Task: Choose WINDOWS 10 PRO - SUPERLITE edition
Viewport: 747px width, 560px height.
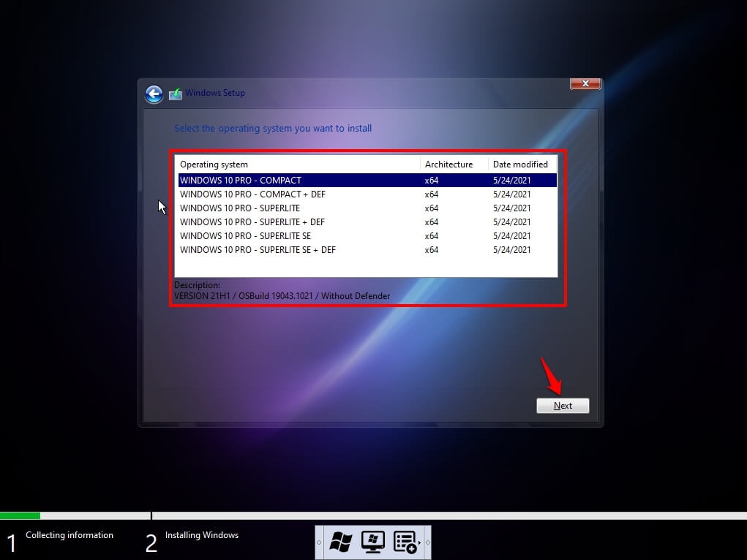Action: [240, 208]
